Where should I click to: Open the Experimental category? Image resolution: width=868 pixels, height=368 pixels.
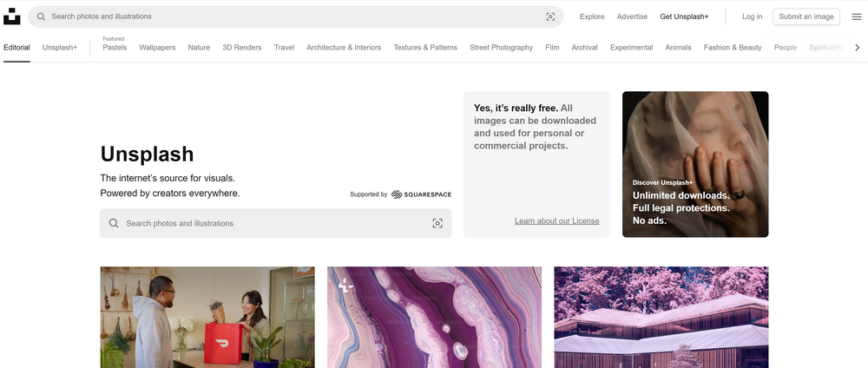coord(632,48)
